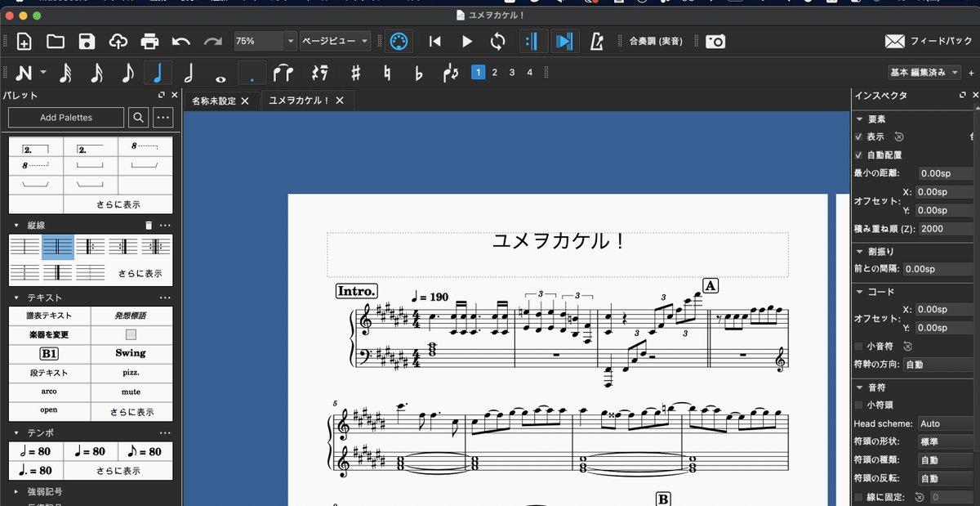Select the B1 rehearsal mark item
The image size is (980, 506).
[49, 353]
